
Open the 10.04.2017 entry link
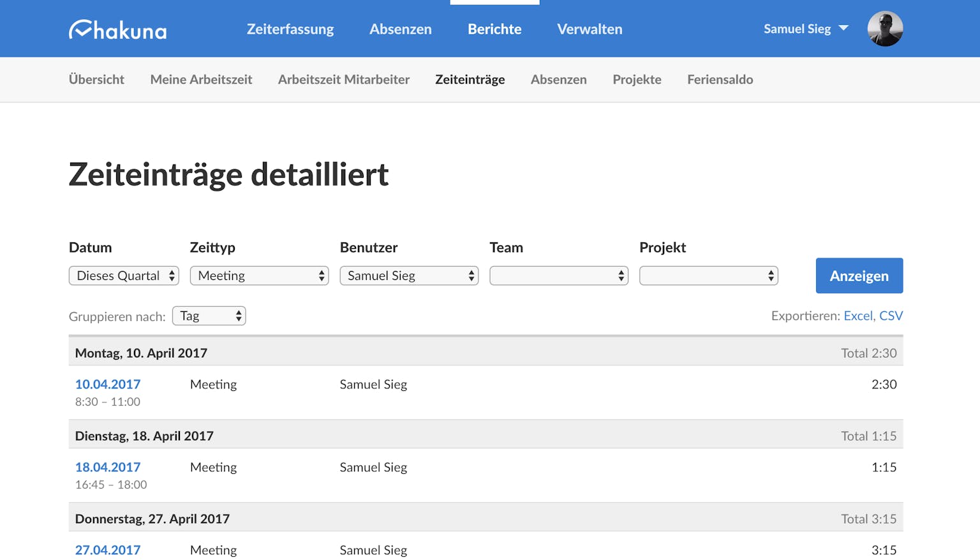coord(108,384)
